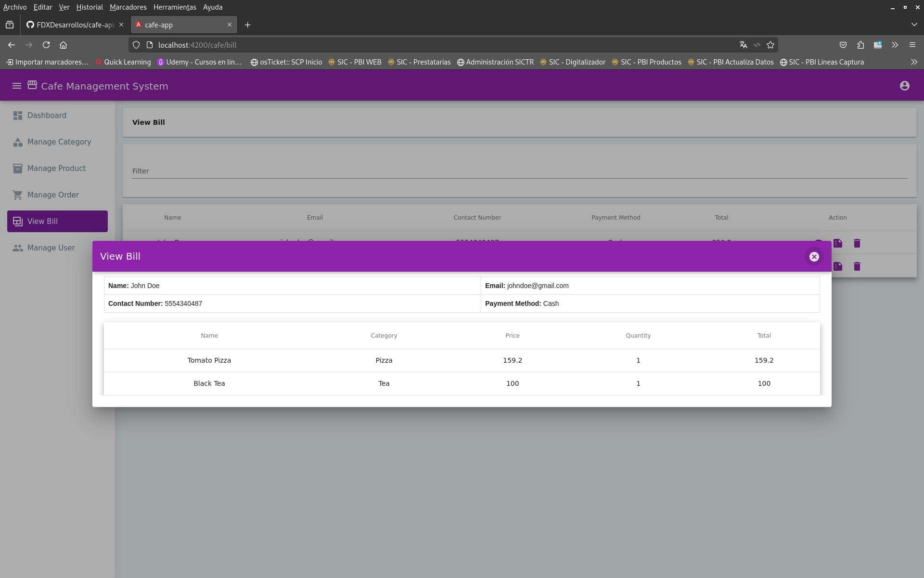Open the Pocket save icon
Viewport: 924px width, 578px height.
[x=843, y=45]
